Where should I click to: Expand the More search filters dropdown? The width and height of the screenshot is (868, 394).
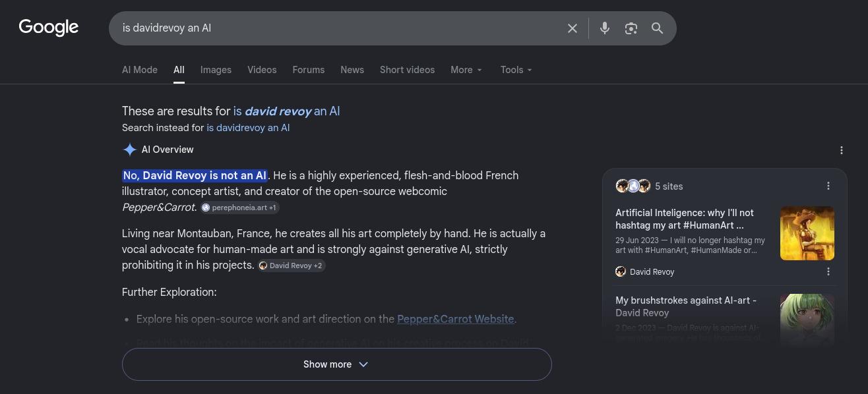(466, 70)
